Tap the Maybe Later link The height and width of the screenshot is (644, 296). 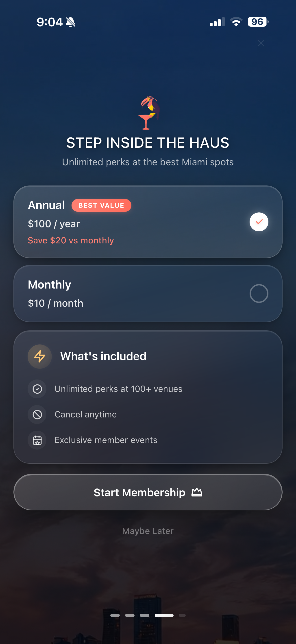tap(148, 531)
